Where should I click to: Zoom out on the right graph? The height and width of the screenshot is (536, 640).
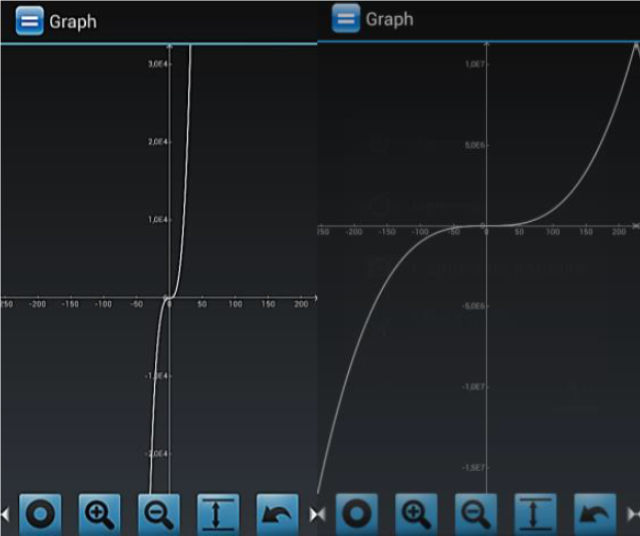(x=476, y=514)
